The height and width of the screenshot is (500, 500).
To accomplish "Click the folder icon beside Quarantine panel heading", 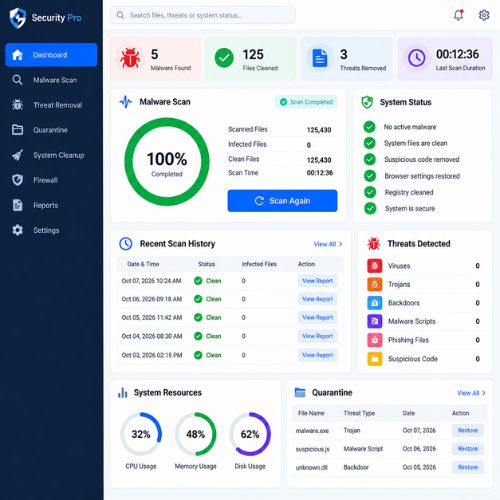I will 300,392.
